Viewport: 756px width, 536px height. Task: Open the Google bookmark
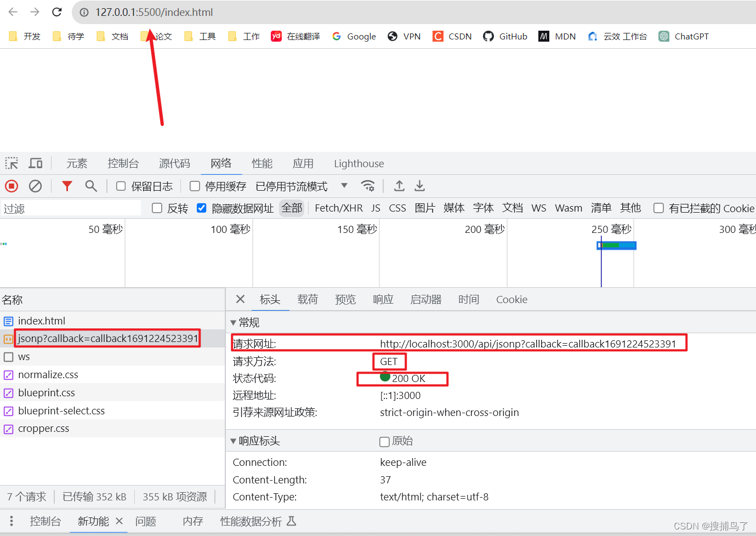pos(354,36)
